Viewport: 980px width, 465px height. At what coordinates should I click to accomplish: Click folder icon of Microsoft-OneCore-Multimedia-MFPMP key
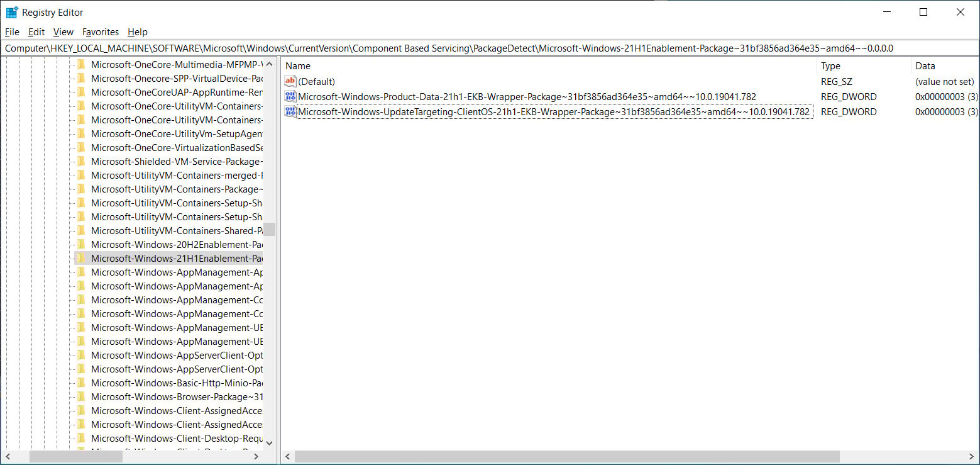pyautogui.click(x=81, y=64)
